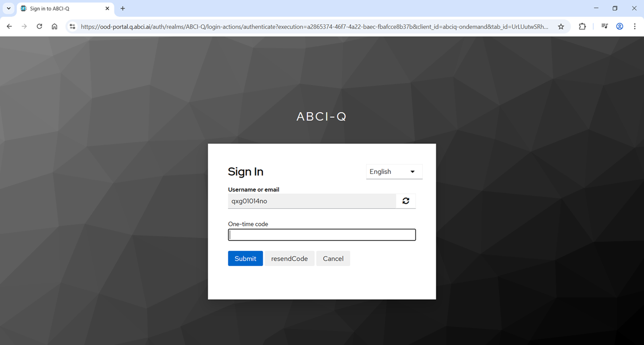Open the Extensions puzzle icon
Image resolution: width=644 pixels, height=345 pixels.
[x=582, y=27]
